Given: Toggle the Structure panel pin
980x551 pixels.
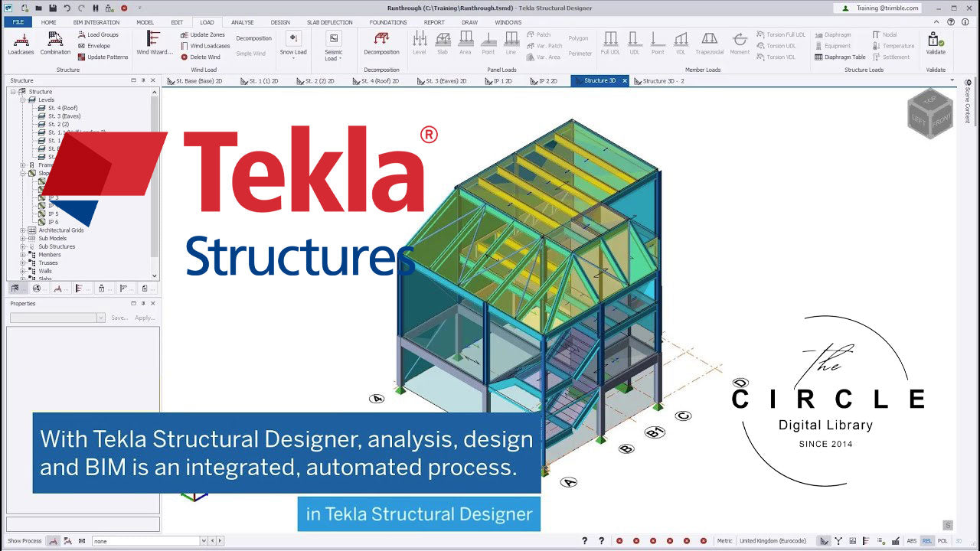Looking at the screenshot, I should pyautogui.click(x=143, y=80).
